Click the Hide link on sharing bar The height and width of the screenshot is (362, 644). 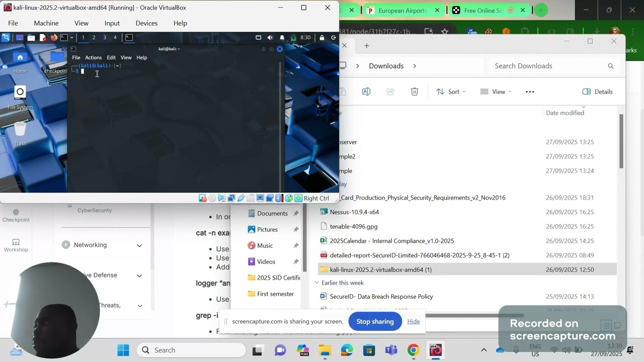click(x=414, y=321)
